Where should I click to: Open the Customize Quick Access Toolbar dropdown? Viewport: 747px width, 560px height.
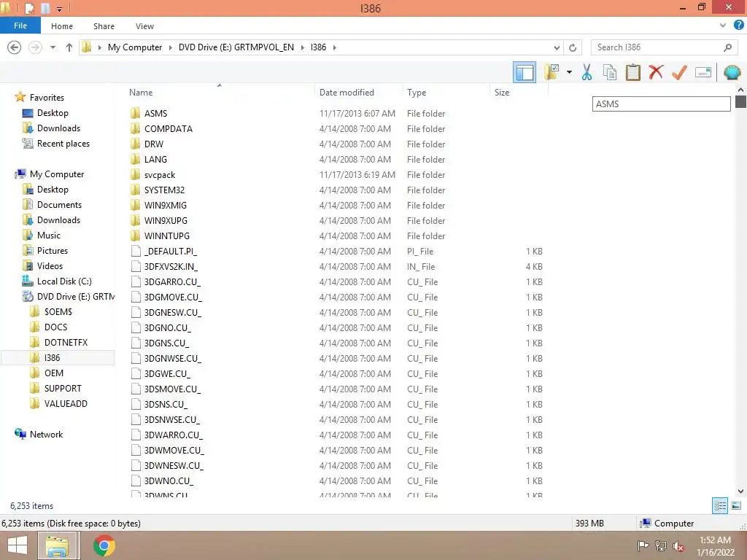pos(60,9)
